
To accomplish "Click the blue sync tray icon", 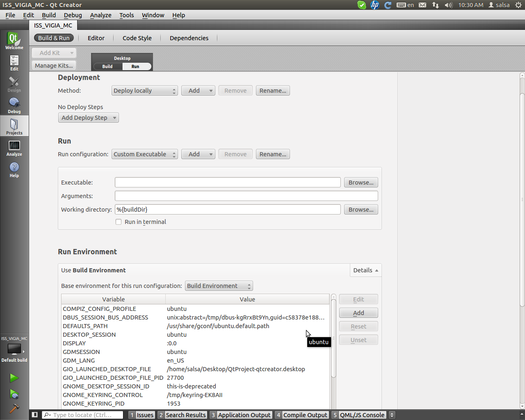I will (388, 5).
